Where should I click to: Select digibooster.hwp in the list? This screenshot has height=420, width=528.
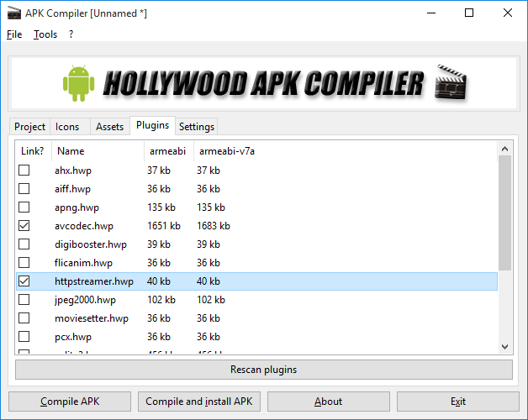coord(91,244)
